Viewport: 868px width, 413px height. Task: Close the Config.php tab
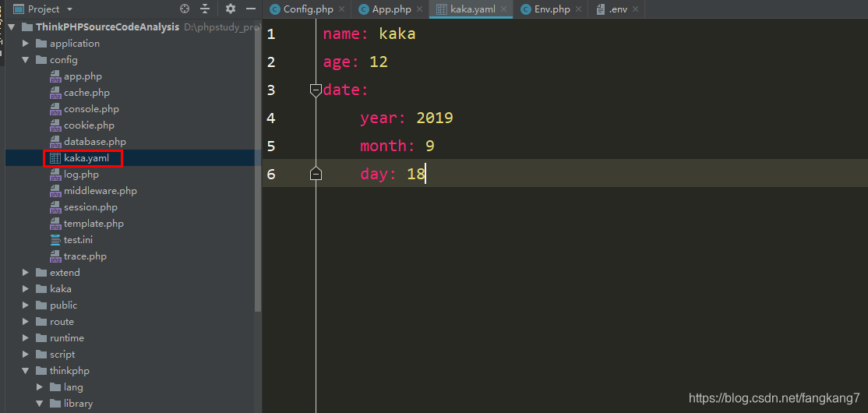pyautogui.click(x=341, y=9)
